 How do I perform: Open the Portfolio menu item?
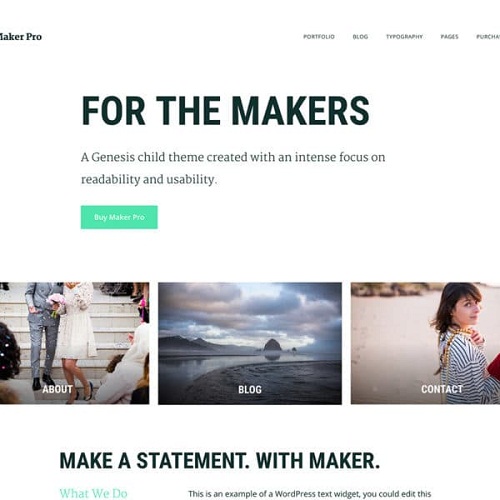pos(319,37)
